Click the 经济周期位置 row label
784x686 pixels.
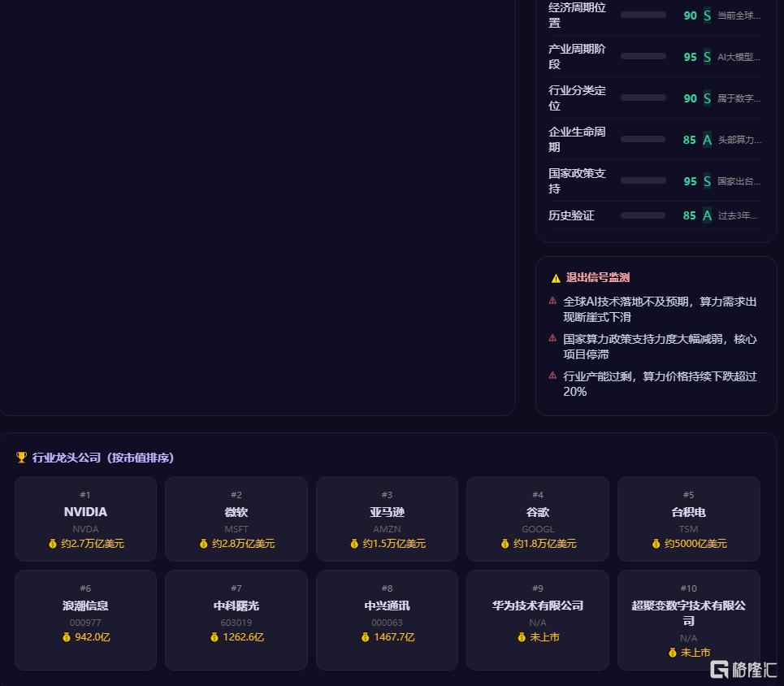(577, 15)
